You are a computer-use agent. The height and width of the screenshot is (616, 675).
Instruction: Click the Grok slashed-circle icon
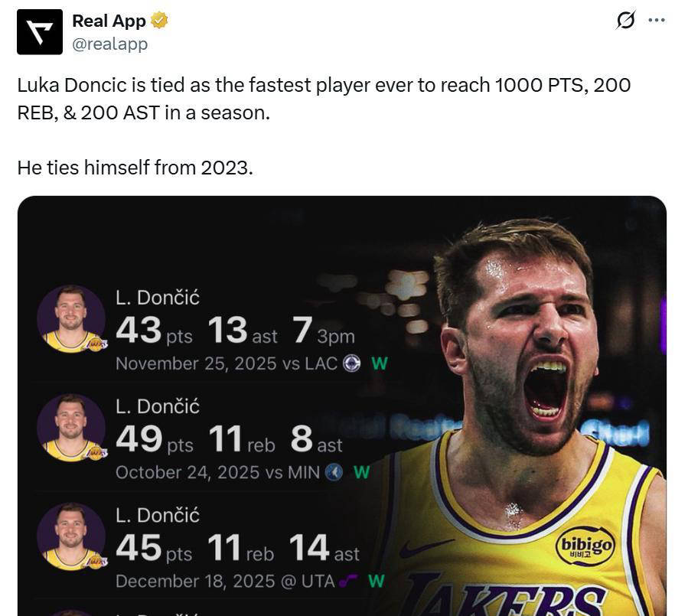(625, 21)
